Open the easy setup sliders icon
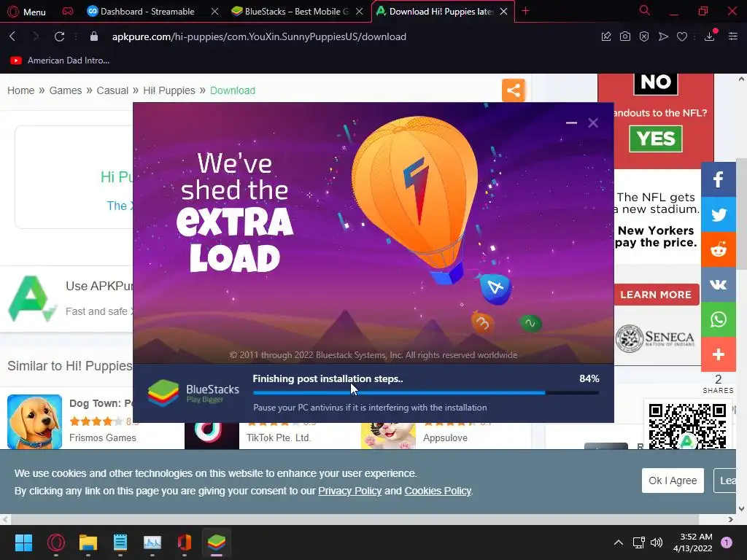 pos(733,36)
